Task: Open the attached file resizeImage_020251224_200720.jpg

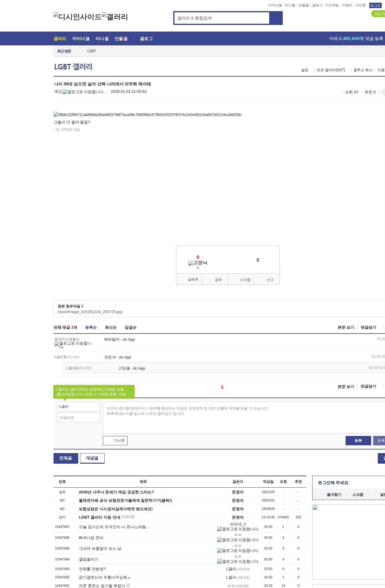Action: [90, 312]
